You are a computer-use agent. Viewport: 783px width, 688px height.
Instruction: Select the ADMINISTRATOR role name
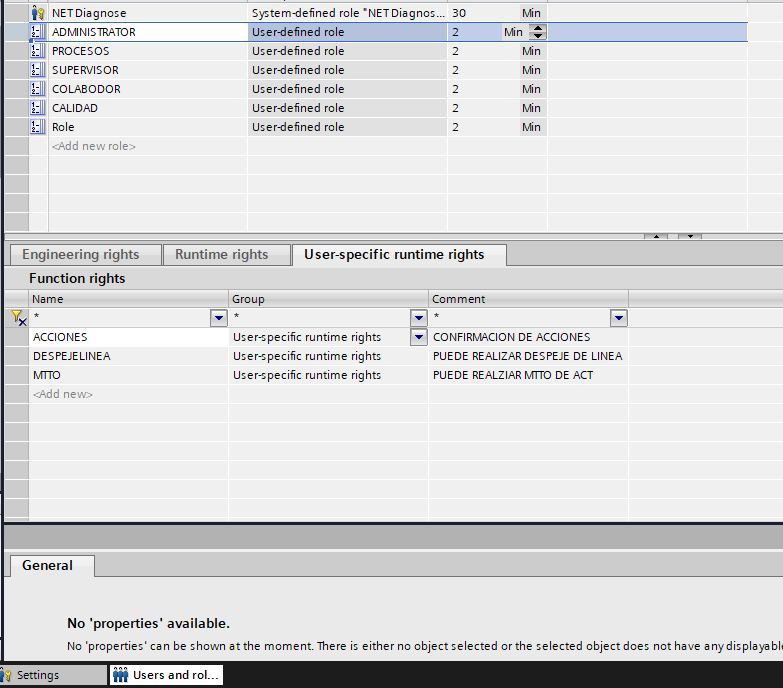(x=94, y=32)
